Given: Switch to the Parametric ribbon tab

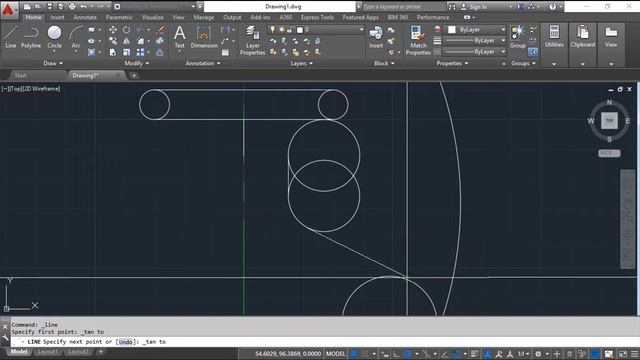Looking at the screenshot, I should point(119,18).
